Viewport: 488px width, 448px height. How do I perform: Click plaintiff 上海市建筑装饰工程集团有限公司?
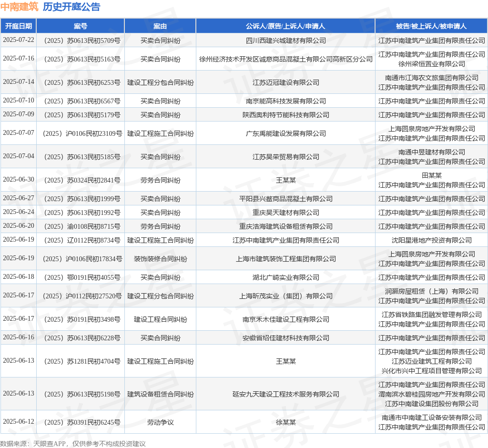[x=286, y=259]
